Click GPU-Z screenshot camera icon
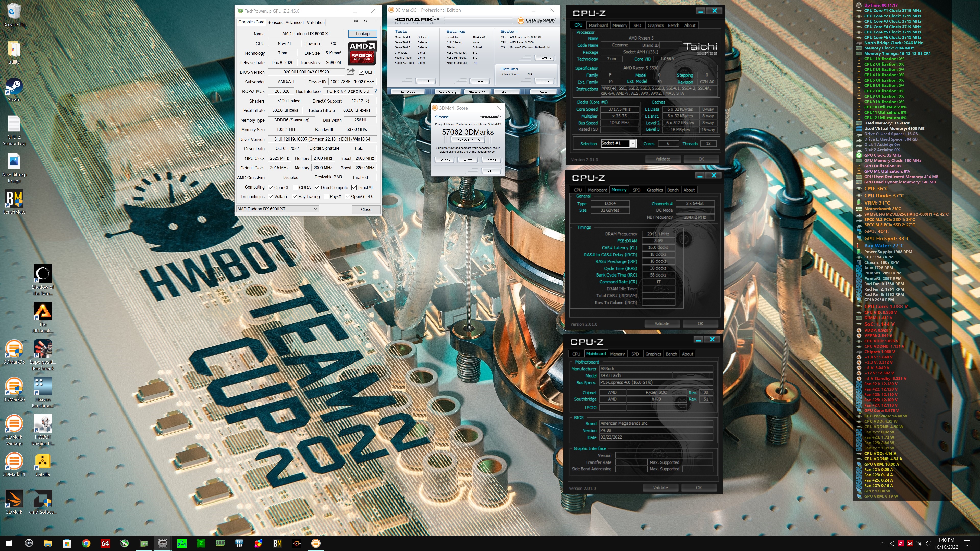Viewport: 980px width, 551px height. point(356,21)
